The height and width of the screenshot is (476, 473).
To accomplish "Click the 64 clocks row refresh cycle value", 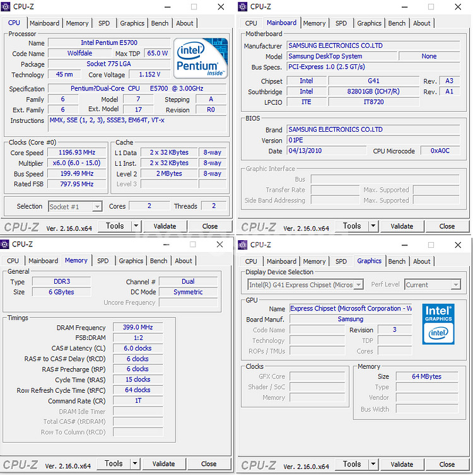I will [x=138, y=390].
